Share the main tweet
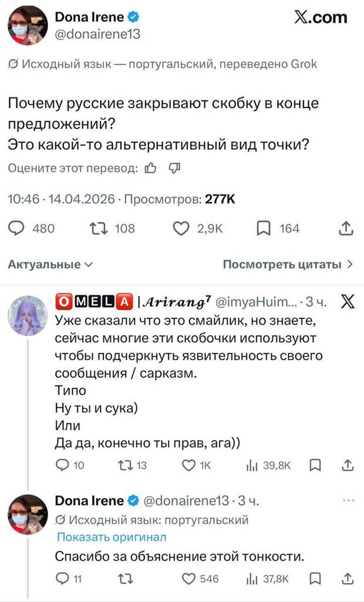The image size is (364, 602). point(346,228)
